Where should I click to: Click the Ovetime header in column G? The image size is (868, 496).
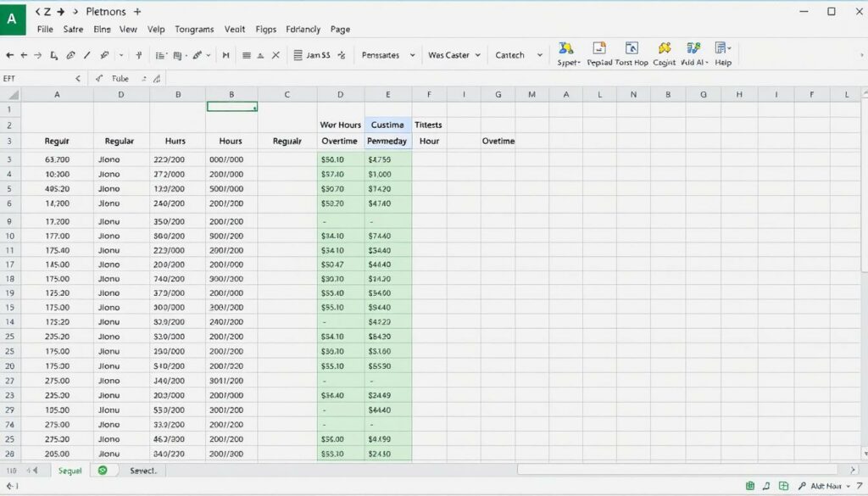[498, 141]
